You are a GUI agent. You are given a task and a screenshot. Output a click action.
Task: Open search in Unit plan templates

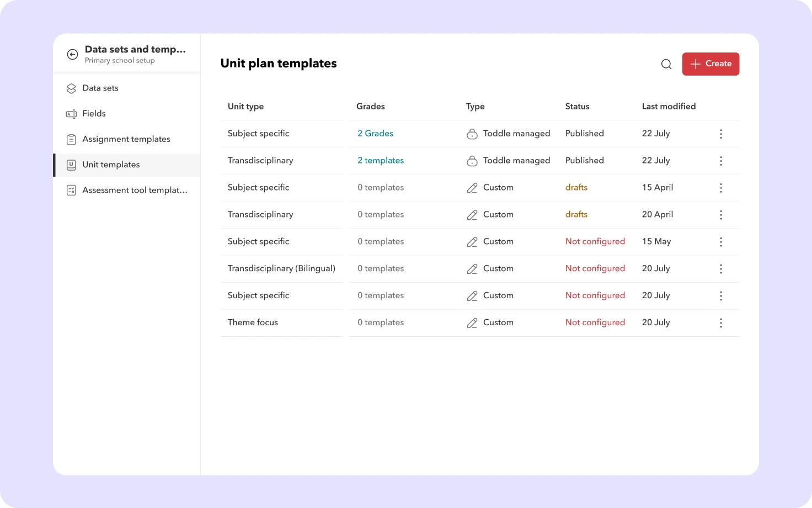pyautogui.click(x=666, y=64)
